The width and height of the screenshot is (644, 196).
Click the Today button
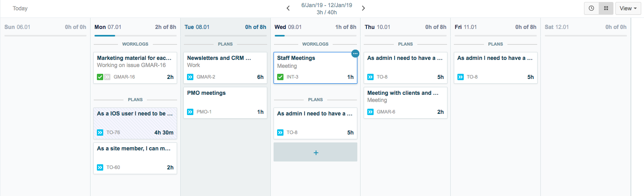pos(20,8)
